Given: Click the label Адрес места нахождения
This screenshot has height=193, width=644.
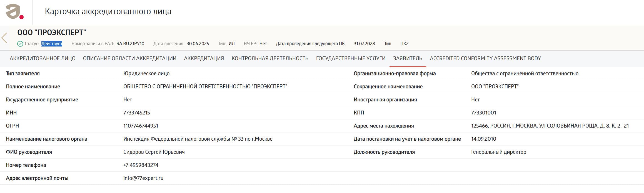Looking at the screenshot, I should (x=384, y=126).
